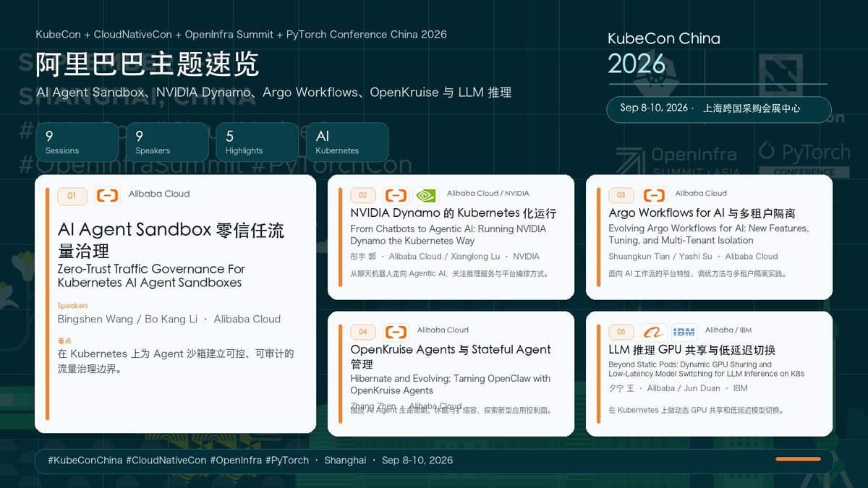Open NVIDIA Dynamo 的 Kubernetes 化运行 title
This screenshot has height=488, width=868.
(454, 213)
